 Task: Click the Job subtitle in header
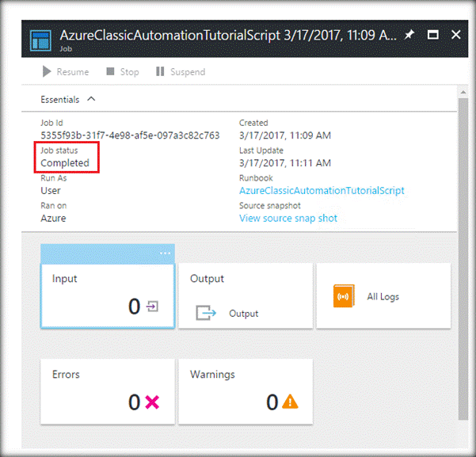(x=66, y=48)
